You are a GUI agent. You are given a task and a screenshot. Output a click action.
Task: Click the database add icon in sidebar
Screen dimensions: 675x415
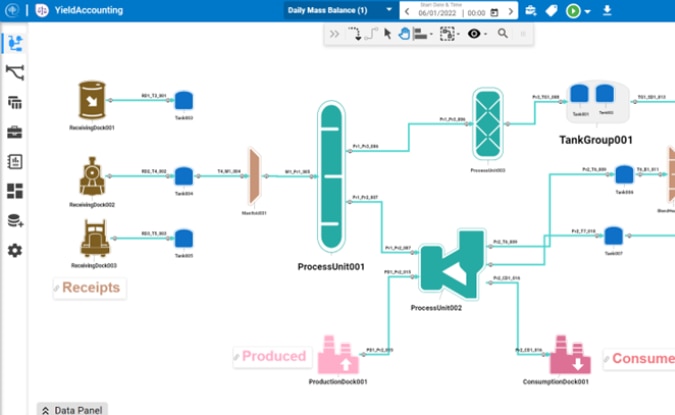click(15, 221)
